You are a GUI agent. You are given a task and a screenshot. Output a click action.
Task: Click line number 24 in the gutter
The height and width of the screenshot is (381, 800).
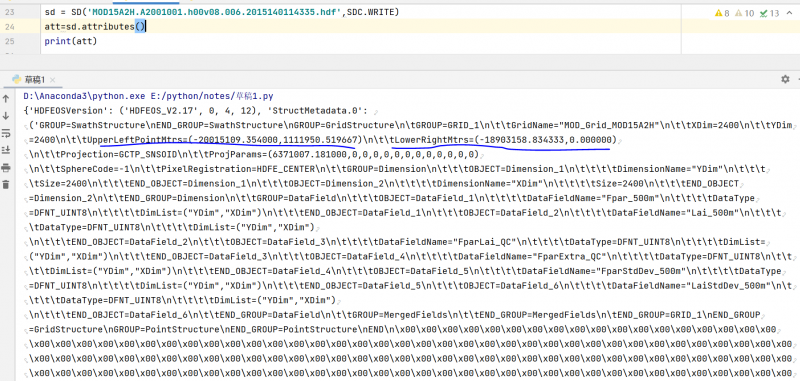[9, 27]
